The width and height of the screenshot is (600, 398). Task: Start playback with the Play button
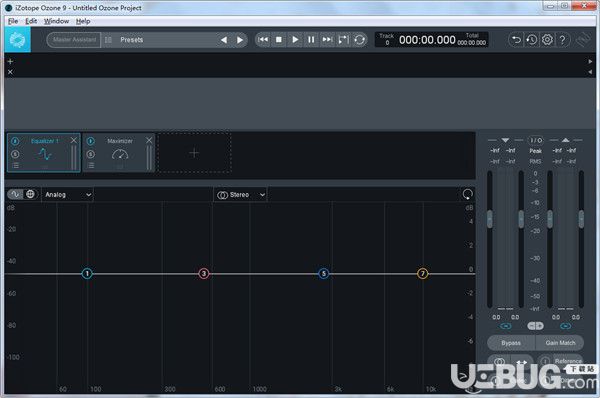[295, 39]
